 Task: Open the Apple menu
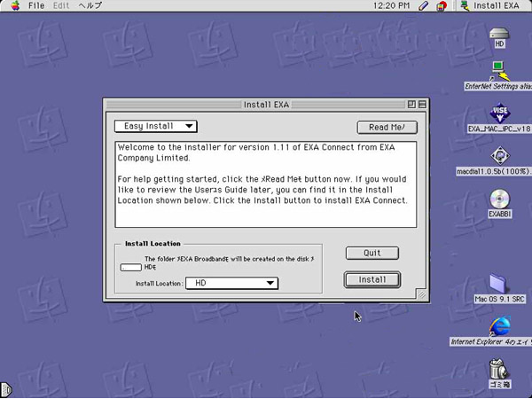tap(12, 6)
